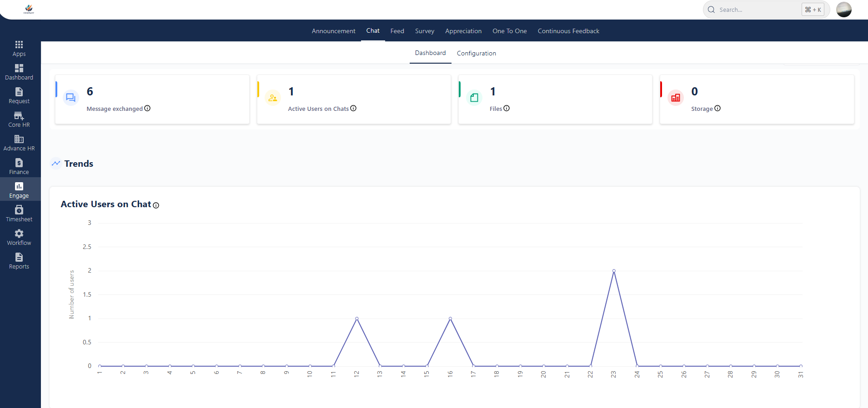Click the company logo

pos(29,9)
